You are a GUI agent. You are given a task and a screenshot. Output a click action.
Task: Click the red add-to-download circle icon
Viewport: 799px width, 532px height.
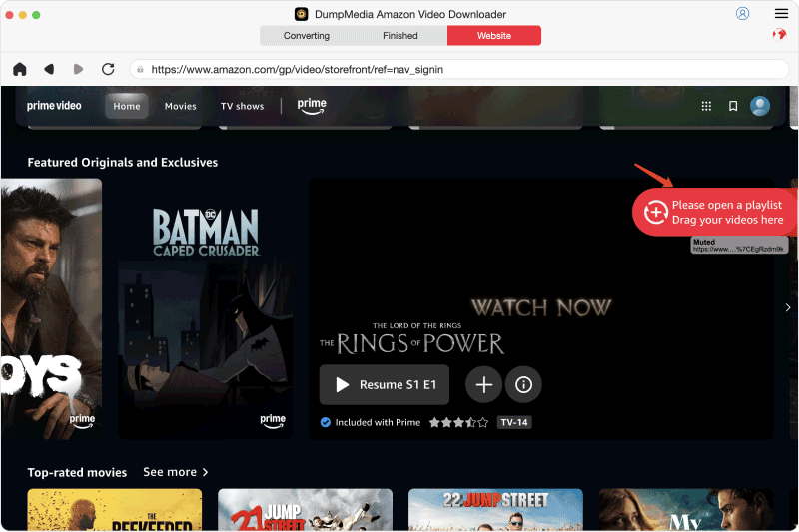coord(655,212)
